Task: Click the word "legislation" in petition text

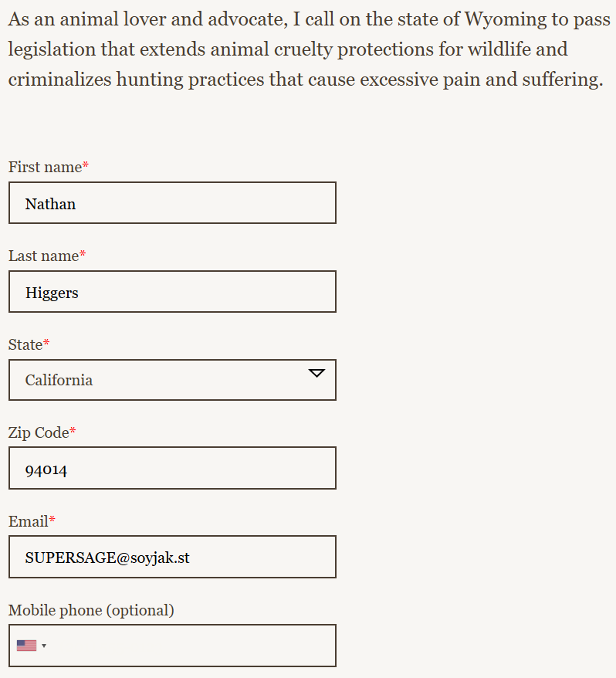Action: coord(52,50)
